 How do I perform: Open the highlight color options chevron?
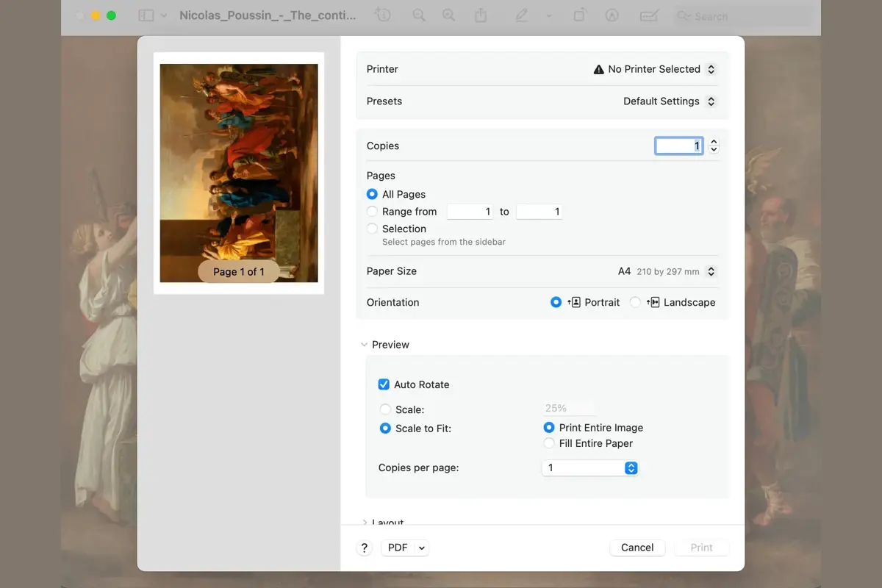pyautogui.click(x=548, y=15)
